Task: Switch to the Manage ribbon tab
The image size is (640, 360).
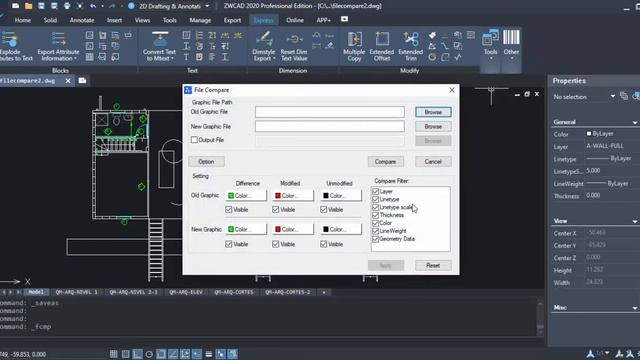Action: (x=200, y=20)
